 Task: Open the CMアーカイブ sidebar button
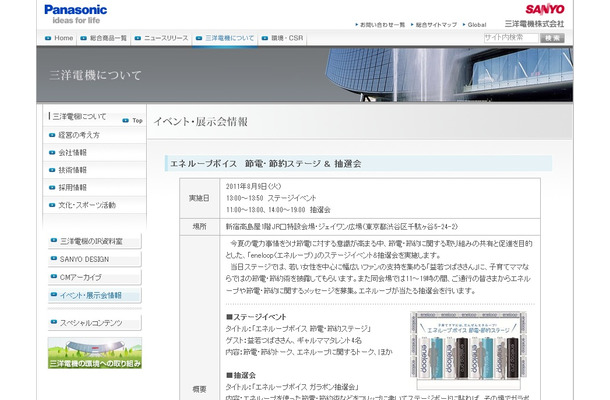(x=94, y=277)
